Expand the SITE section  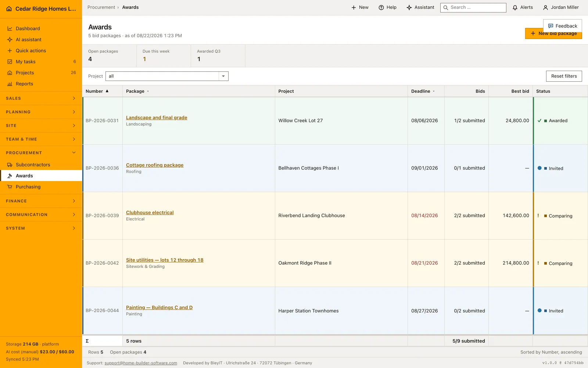[x=41, y=125]
